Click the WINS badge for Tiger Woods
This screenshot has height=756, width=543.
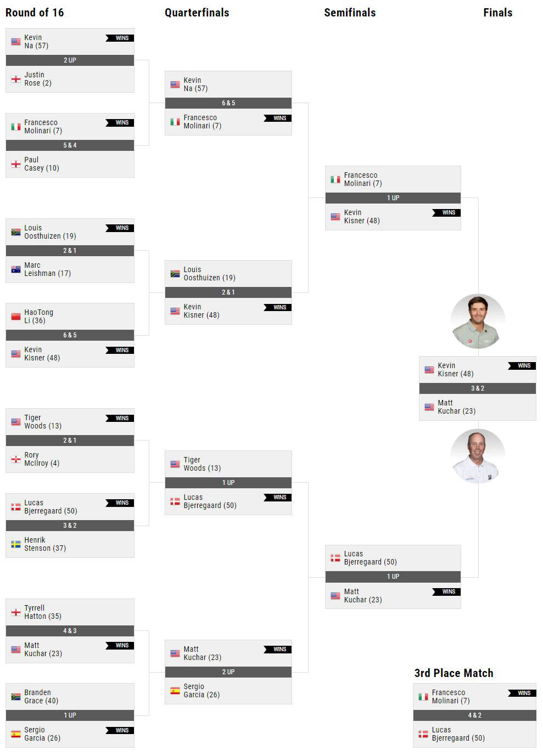tap(120, 418)
